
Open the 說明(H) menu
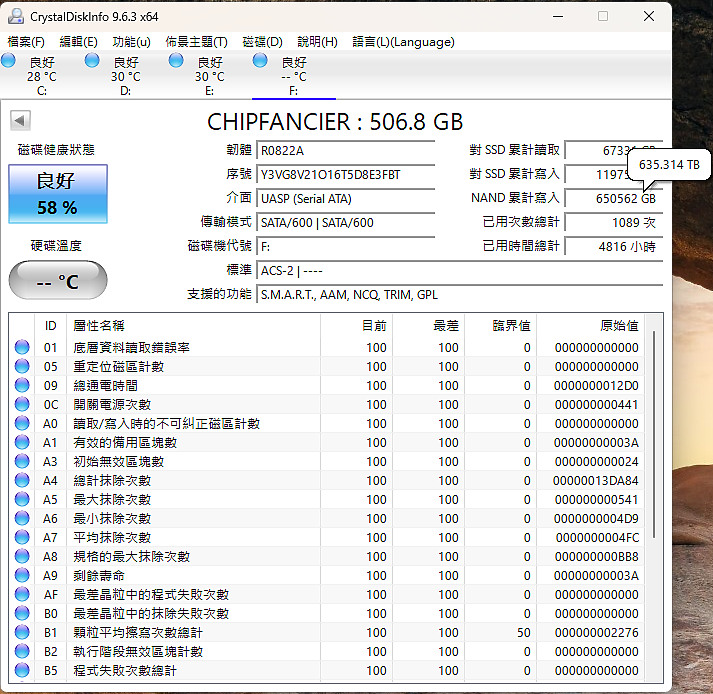(x=317, y=42)
